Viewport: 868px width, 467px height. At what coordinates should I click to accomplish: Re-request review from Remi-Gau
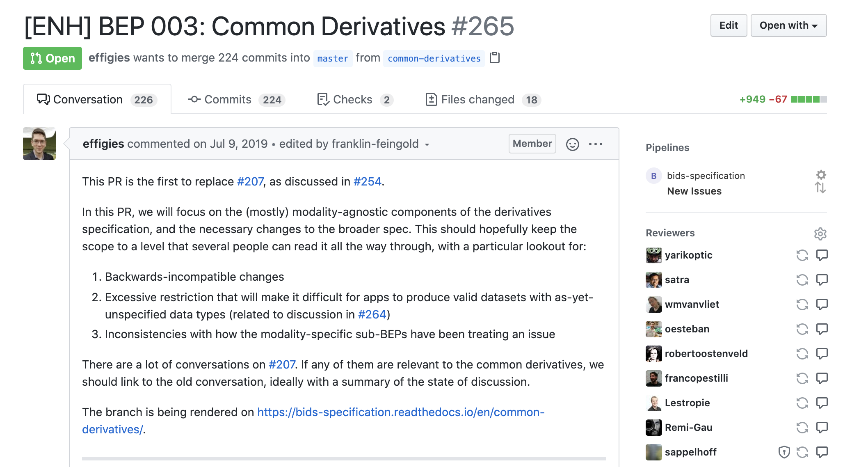pos(802,428)
